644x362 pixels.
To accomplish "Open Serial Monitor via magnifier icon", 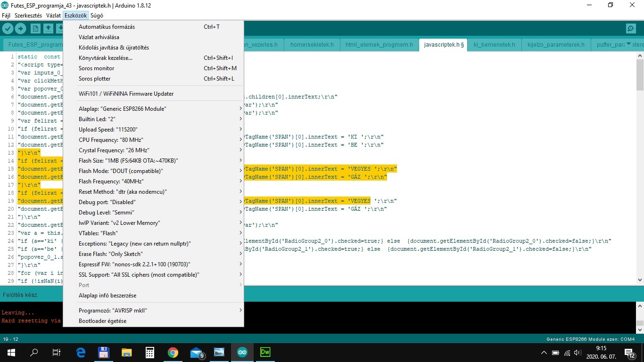I will click(x=631, y=29).
